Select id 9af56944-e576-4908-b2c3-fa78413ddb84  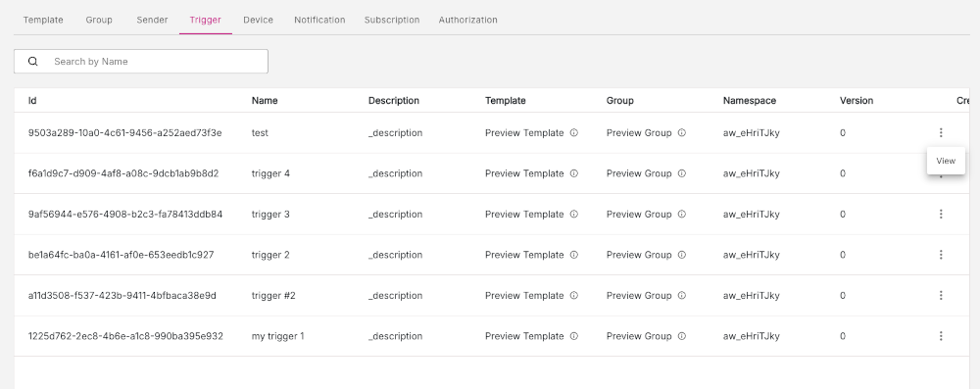pyautogui.click(x=125, y=214)
